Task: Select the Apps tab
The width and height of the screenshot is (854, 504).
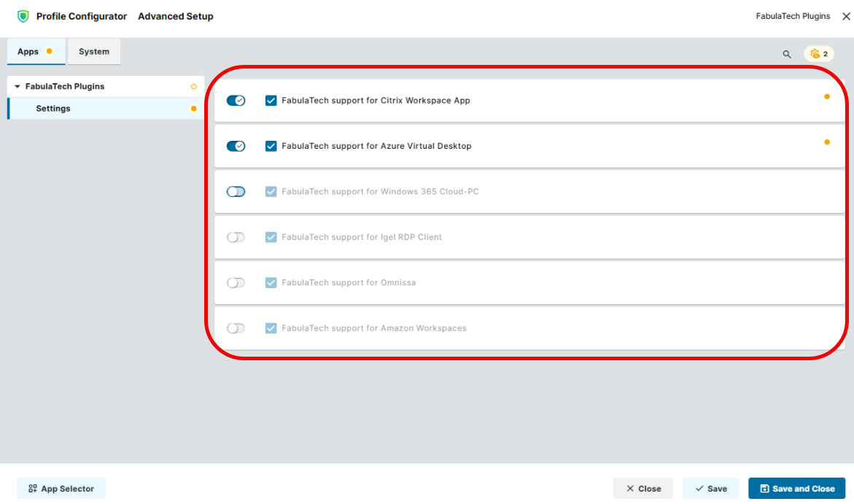Action: point(29,52)
